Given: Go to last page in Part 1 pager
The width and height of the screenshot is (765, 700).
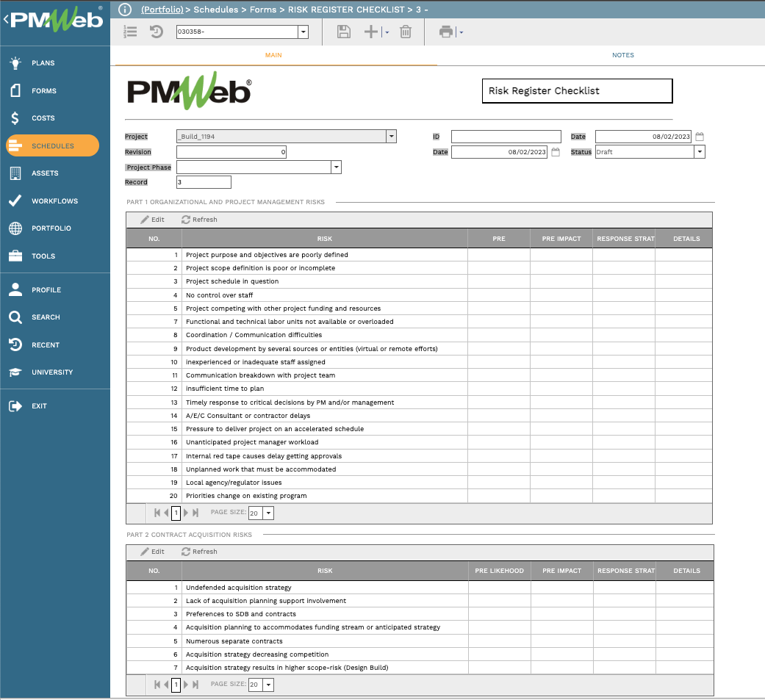Looking at the screenshot, I should pos(195,513).
